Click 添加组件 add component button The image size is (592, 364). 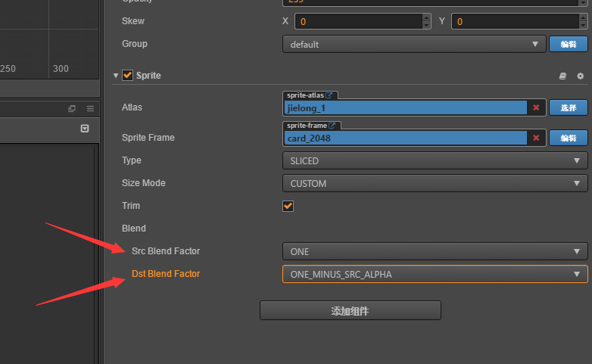[x=350, y=310]
